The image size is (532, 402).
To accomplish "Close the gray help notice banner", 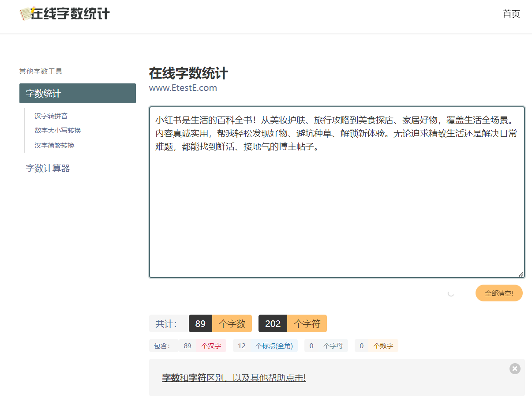I will pos(515,369).
